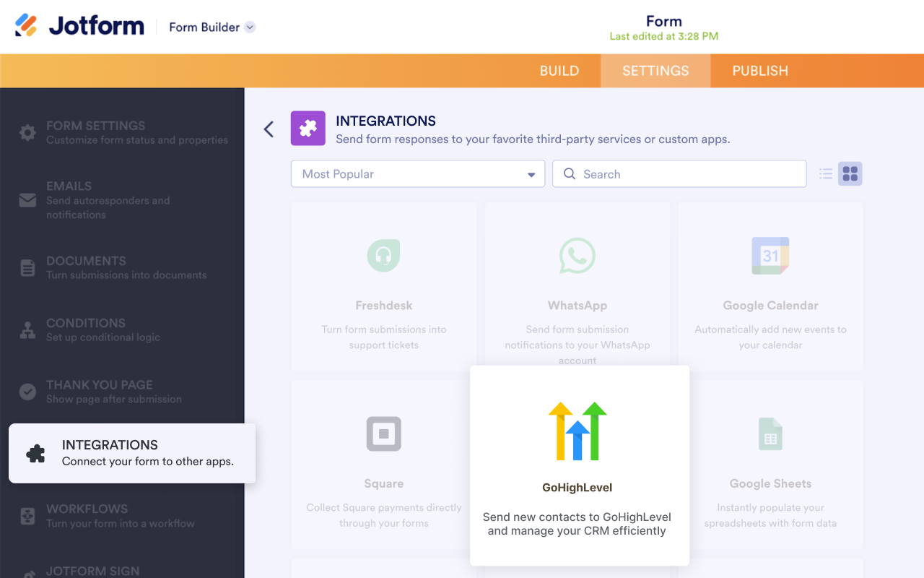
Task: Choose the Google Calendar icon
Action: (x=770, y=256)
